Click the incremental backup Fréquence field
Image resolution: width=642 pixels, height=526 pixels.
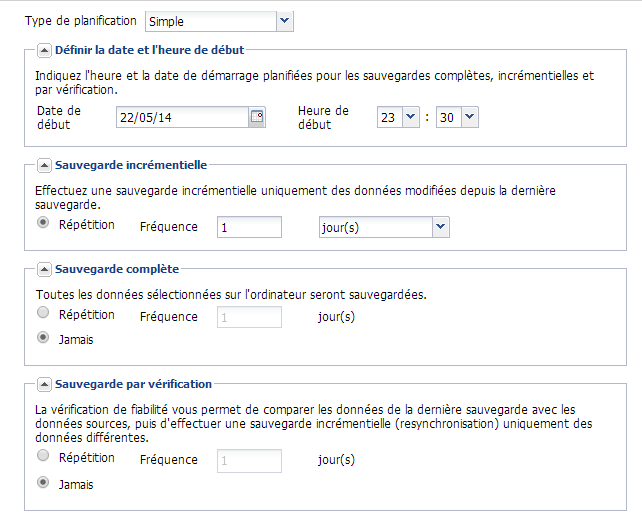249,228
